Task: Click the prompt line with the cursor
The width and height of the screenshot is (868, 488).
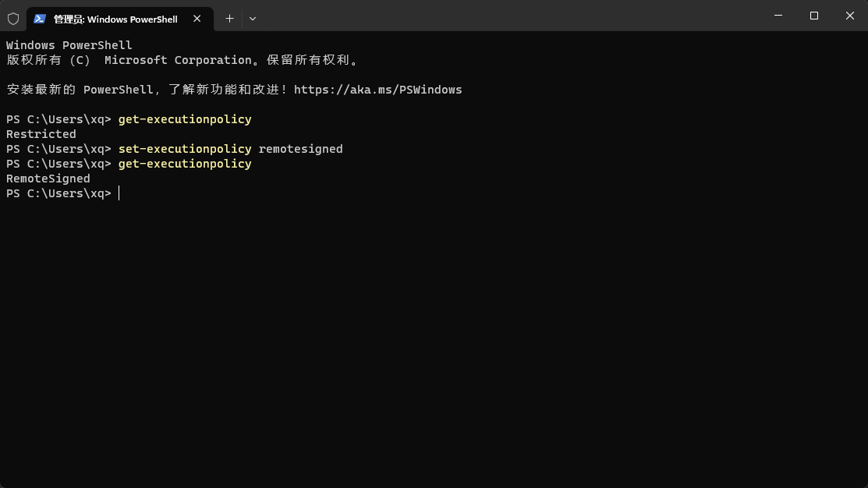Action: pos(63,193)
